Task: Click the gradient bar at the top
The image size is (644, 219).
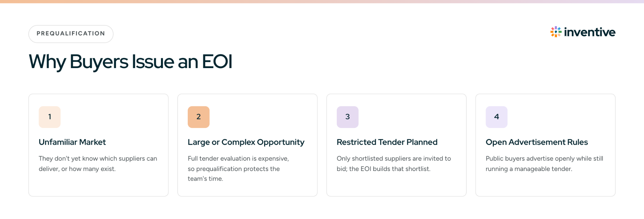Action: pos(322,2)
